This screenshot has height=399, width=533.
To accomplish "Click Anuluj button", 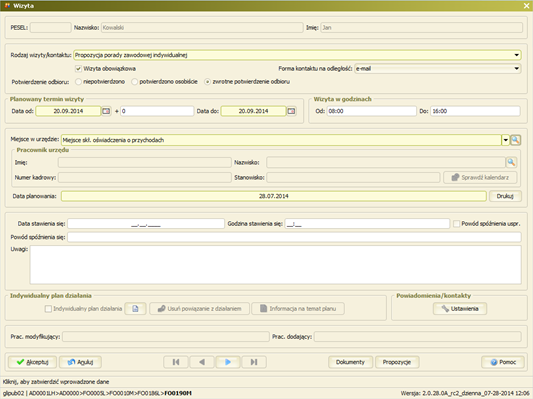I will pyautogui.click(x=80, y=362).
